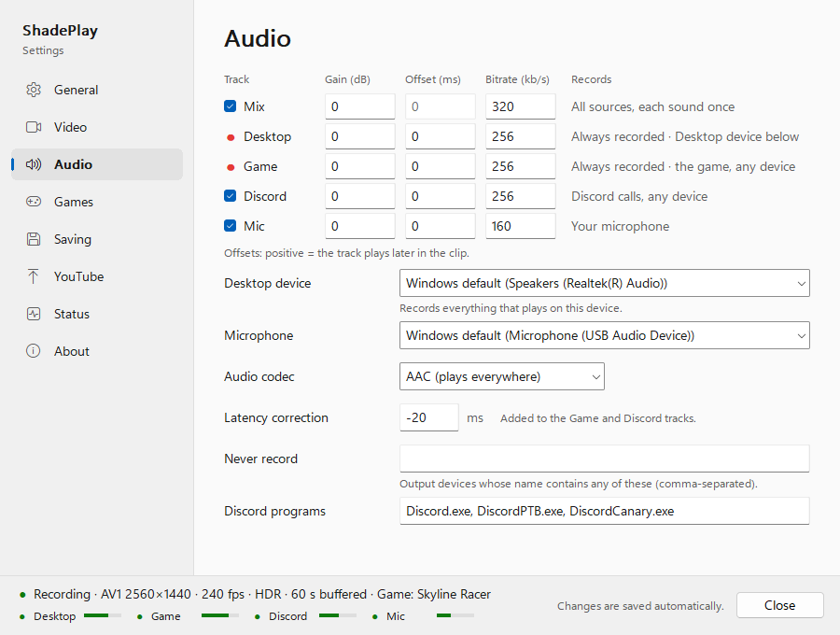Select the Audio settings page

point(97,164)
